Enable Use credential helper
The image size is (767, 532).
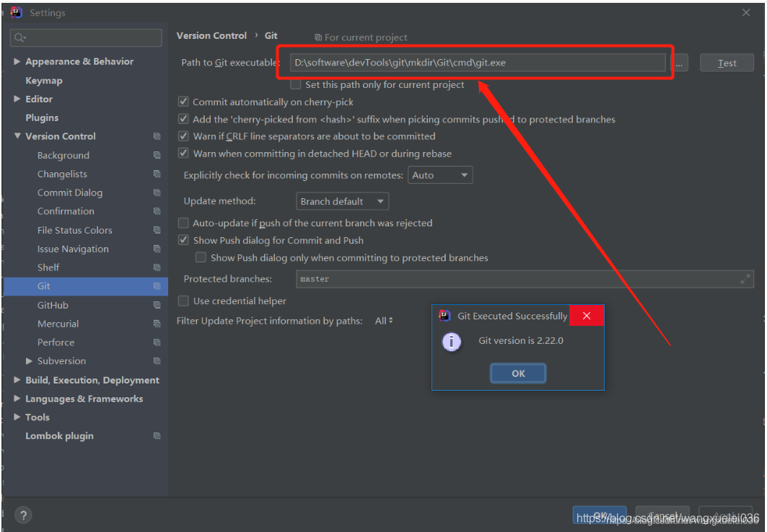point(183,301)
